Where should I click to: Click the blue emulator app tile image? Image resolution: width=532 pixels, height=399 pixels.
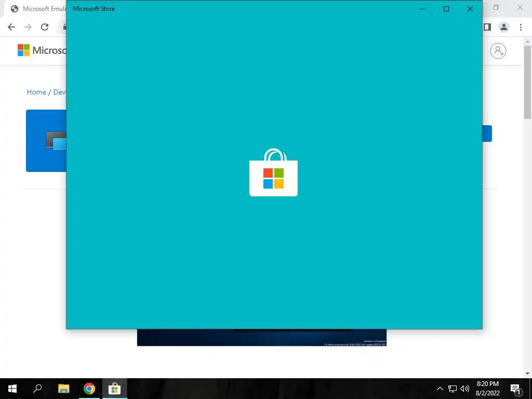[x=46, y=140]
